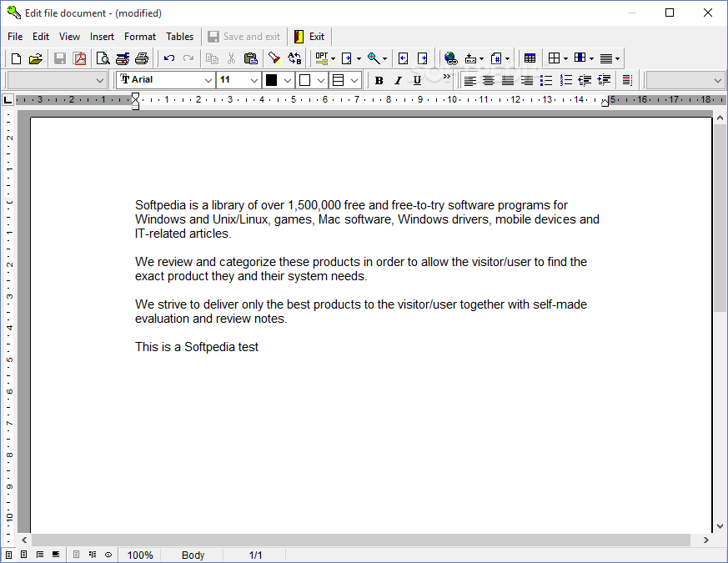Justify the paragraph text
The image size is (728, 563).
[508, 80]
